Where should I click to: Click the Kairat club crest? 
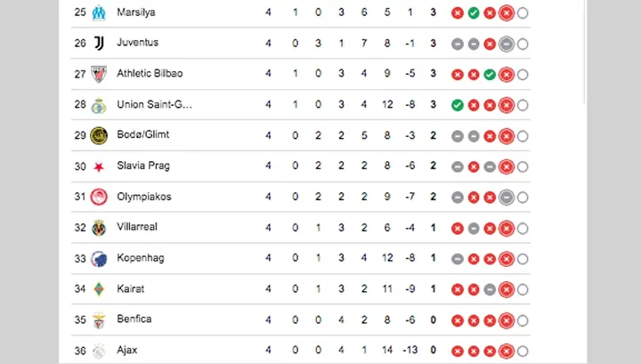click(x=99, y=289)
